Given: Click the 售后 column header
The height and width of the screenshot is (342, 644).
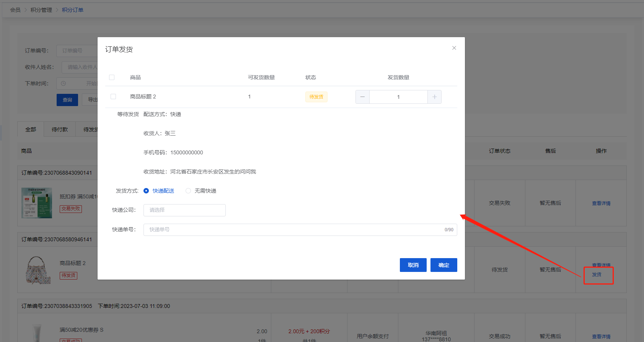Looking at the screenshot, I should [551, 151].
